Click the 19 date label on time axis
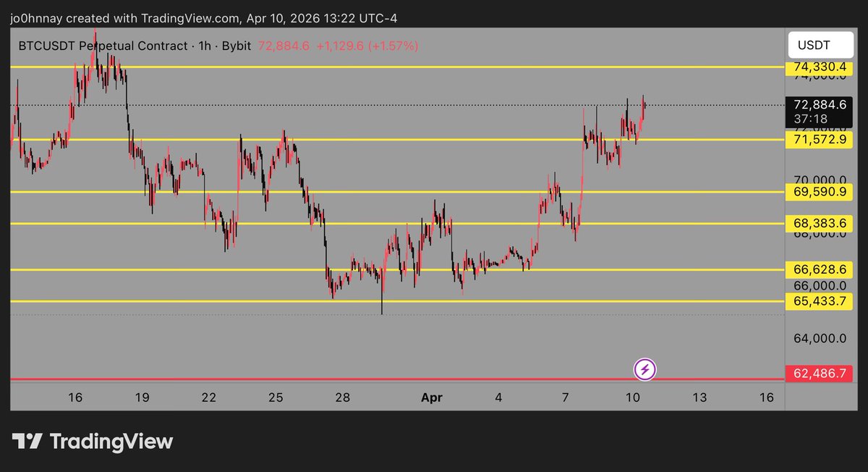The height and width of the screenshot is (472, 868). point(142,397)
